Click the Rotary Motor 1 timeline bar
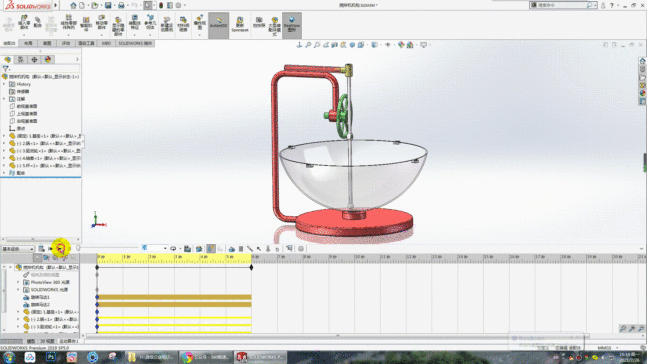This screenshot has height=364, width=647. click(x=174, y=297)
